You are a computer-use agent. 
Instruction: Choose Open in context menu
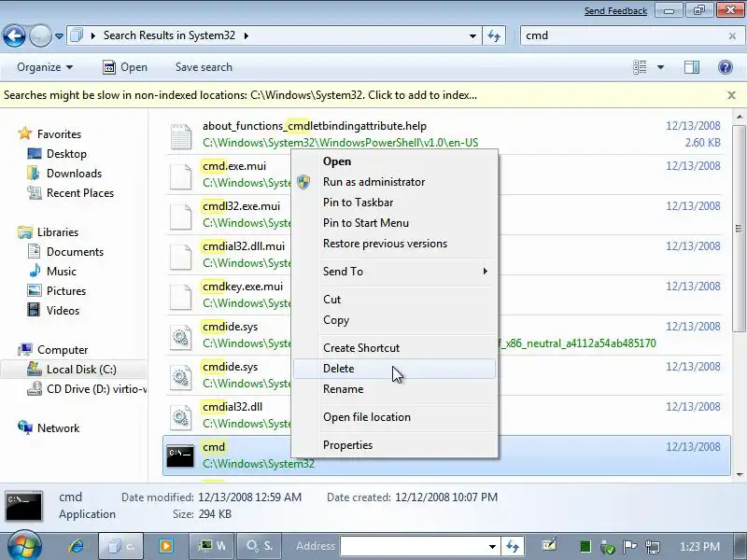[394, 161]
